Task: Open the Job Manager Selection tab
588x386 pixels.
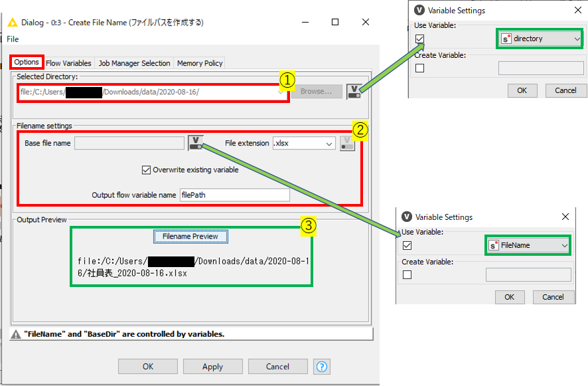Action: [x=134, y=63]
